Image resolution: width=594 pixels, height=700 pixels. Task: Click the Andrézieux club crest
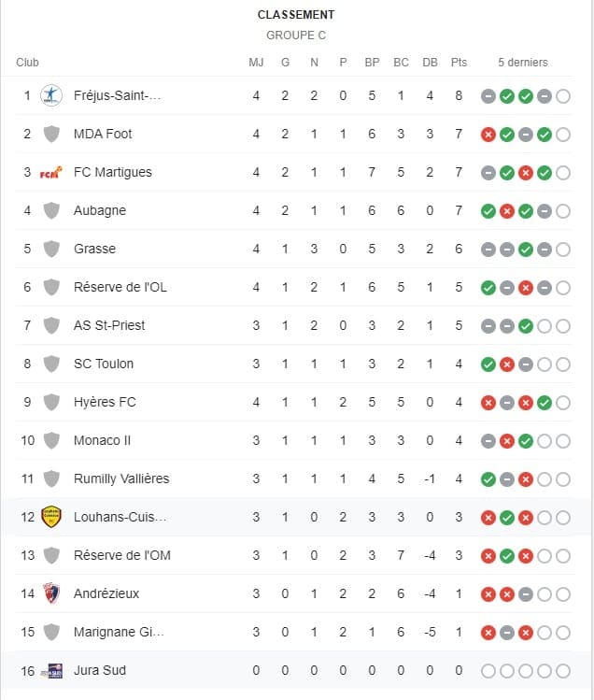[50, 593]
